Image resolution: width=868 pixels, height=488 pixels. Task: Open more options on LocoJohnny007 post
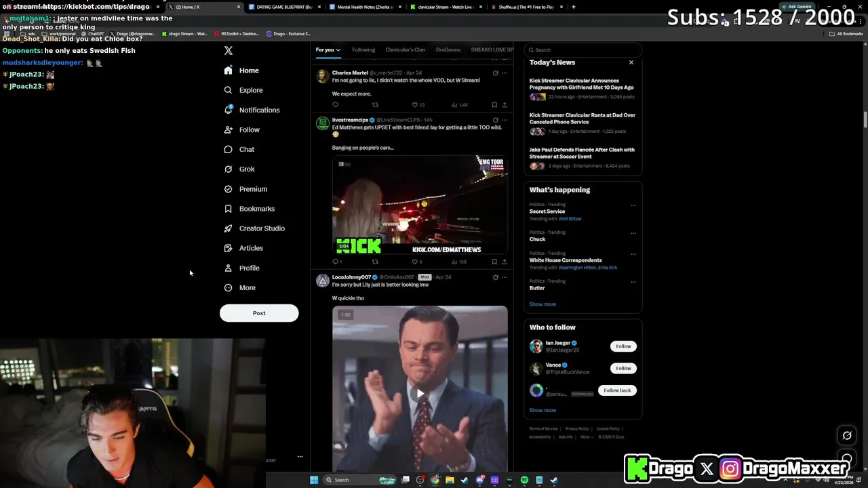pyautogui.click(x=504, y=277)
